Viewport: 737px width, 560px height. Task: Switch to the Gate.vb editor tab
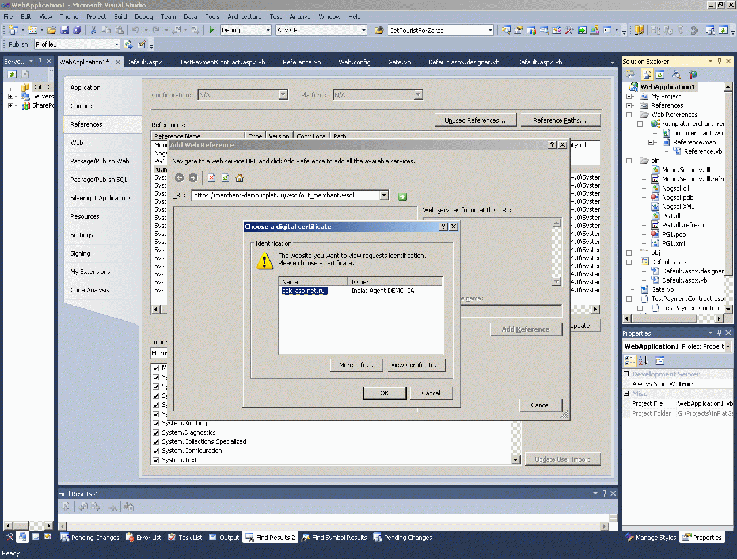point(399,62)
